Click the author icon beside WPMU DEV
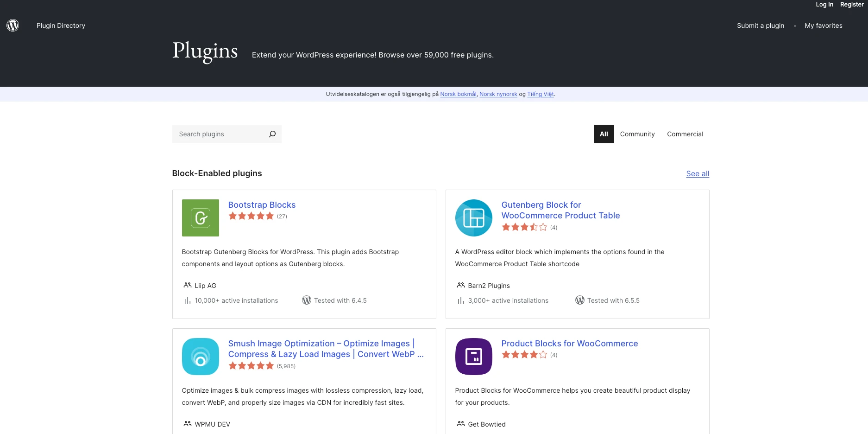This screenshot has height=434, width=868. pyautogui.click(x=188, y=424)
